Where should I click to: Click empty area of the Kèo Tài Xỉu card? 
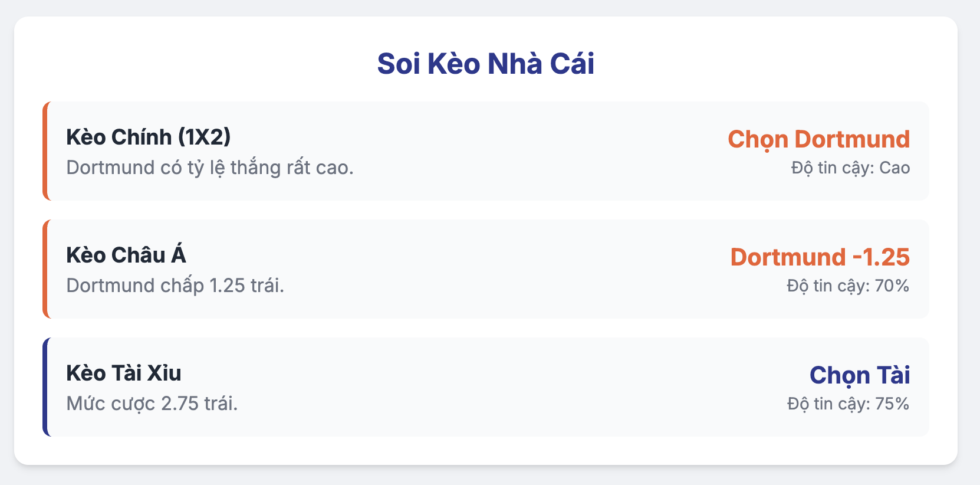coord(501,387)
